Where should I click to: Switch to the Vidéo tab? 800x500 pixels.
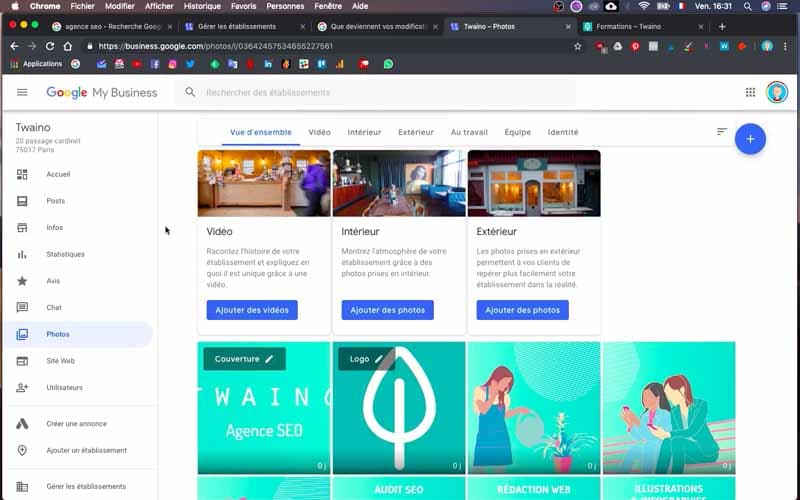[319, 132]
